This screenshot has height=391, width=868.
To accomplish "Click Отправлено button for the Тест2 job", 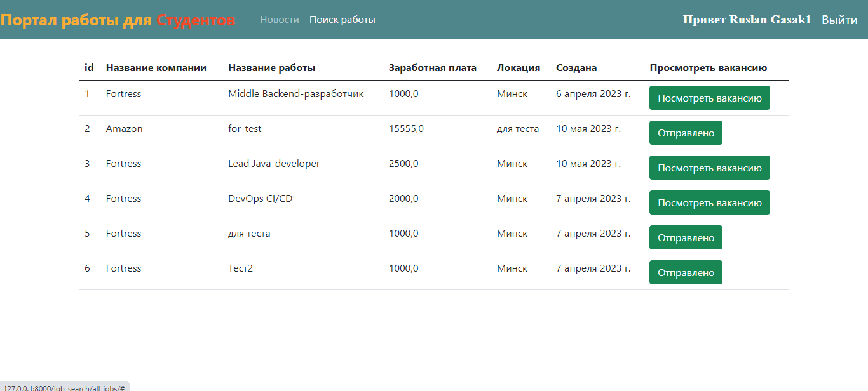I will pyautogui.click(x=686, y=272).
